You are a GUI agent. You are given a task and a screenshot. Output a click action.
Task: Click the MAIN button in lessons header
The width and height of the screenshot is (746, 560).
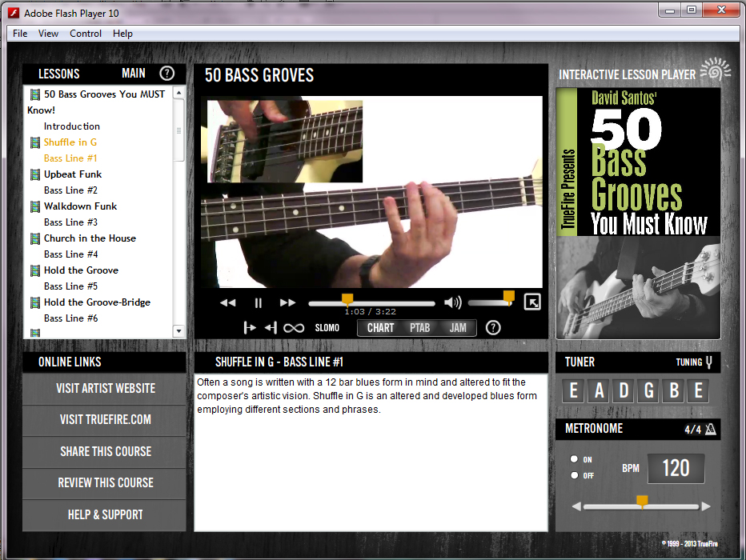(x=133, y=74)
